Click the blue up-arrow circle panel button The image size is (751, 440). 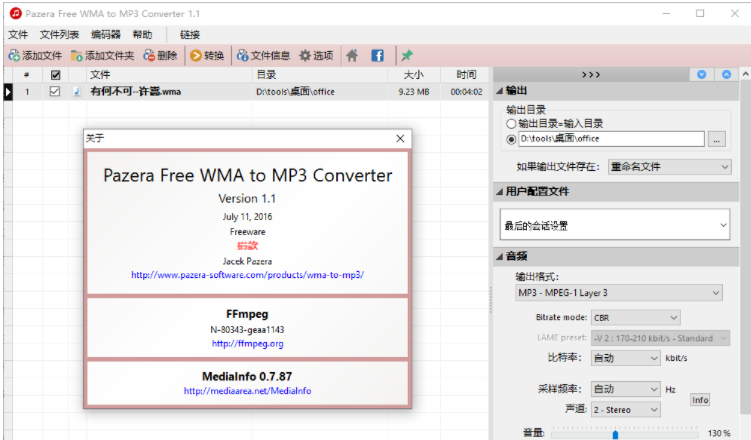(727, 74)
